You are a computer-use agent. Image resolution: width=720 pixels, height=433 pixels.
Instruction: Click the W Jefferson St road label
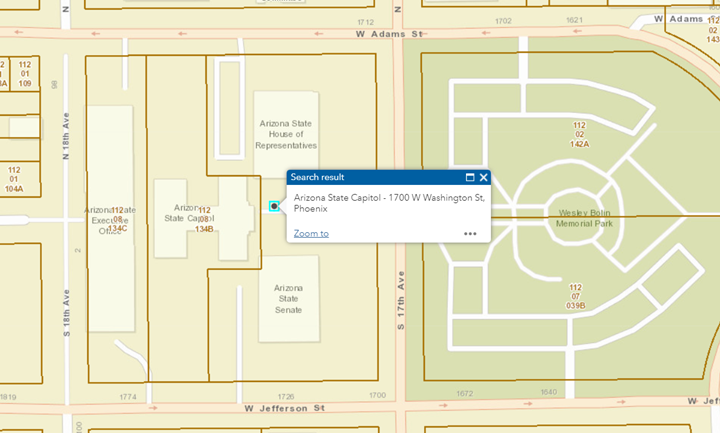tap(285, 408)
